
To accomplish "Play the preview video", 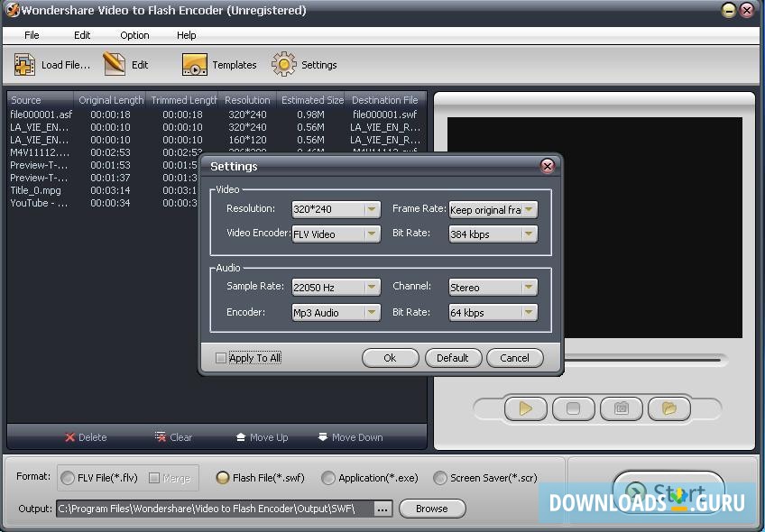I will pyautogui.click(x=525, y=408).
